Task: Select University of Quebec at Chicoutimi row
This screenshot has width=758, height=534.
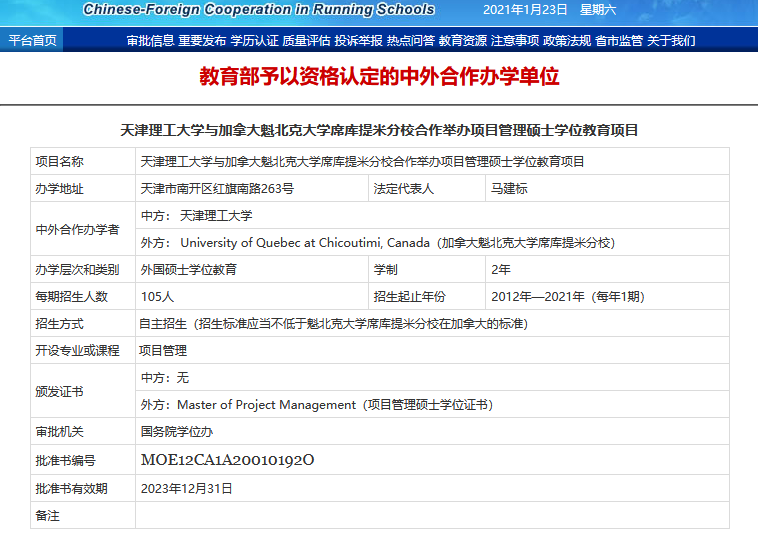Action: (433, 243)
